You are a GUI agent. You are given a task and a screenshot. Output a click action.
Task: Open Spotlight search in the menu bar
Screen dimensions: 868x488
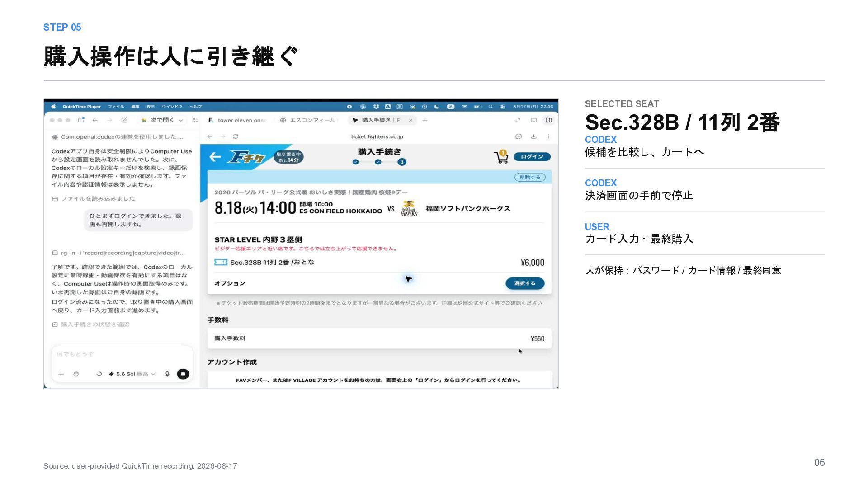point(491,107)
